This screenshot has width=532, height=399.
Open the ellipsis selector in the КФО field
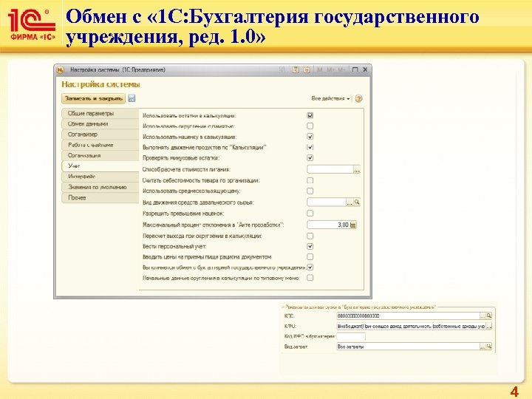tap(488, 326)
